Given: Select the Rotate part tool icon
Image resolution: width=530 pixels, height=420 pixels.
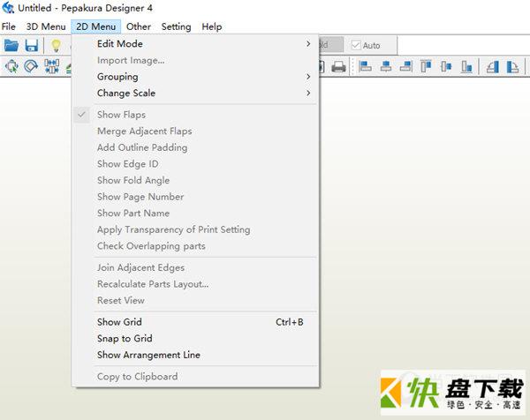Looking at the screenshot, I should click(x=31, y=66).
